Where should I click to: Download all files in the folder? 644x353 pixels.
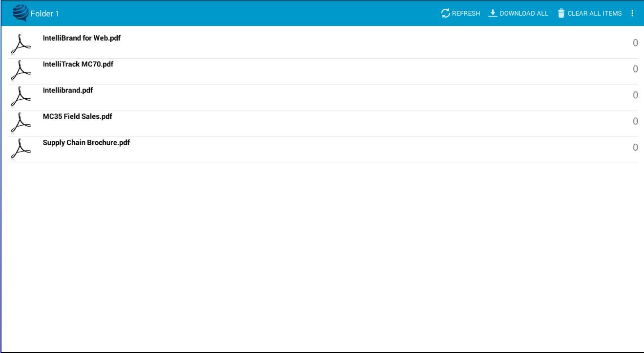tap(519, 13)
